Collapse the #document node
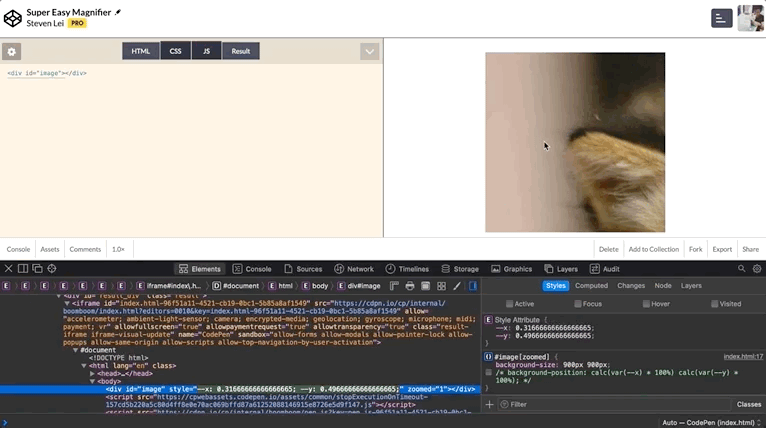766x428 pixels. point(75,350)
